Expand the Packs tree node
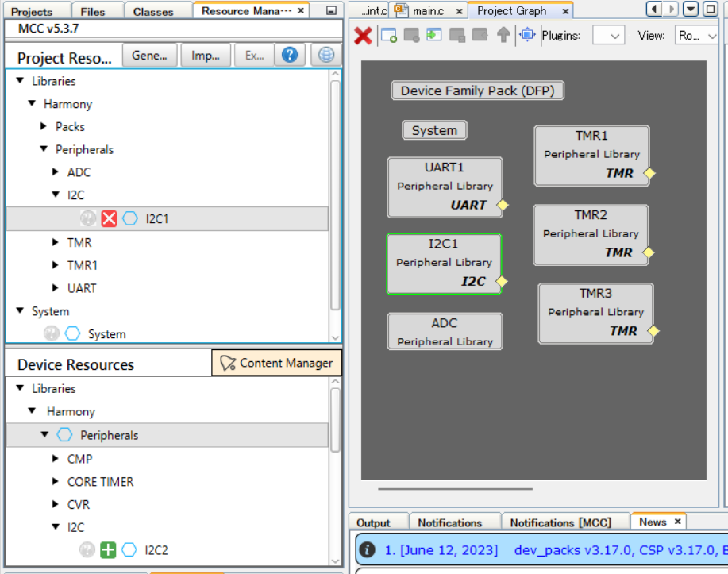 point(44,126)
